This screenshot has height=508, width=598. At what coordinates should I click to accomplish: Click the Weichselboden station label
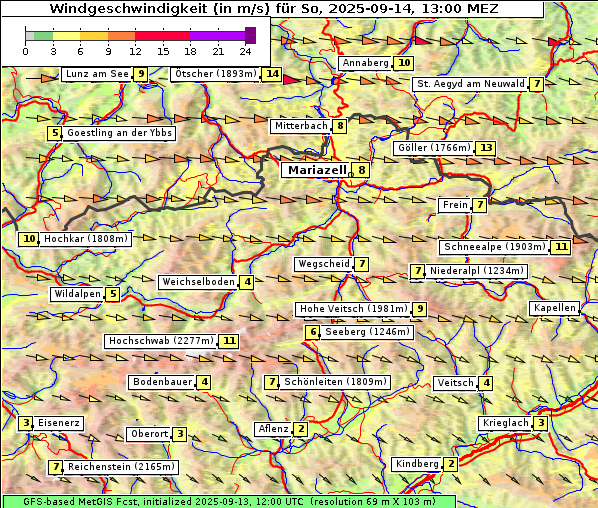coord(198,282)
